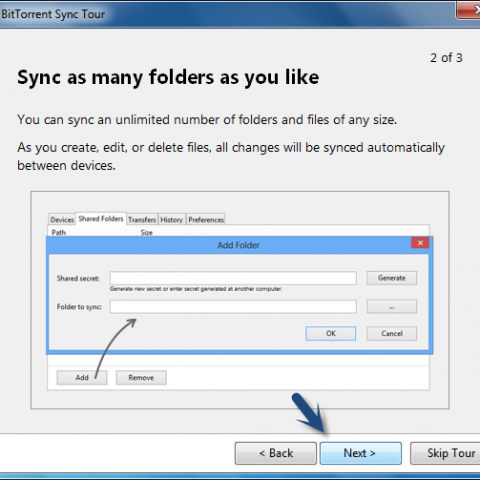Screen dimensions: 480x480
Task: Skip the BitTorrent Sync tour
Action: pos(445,453)
